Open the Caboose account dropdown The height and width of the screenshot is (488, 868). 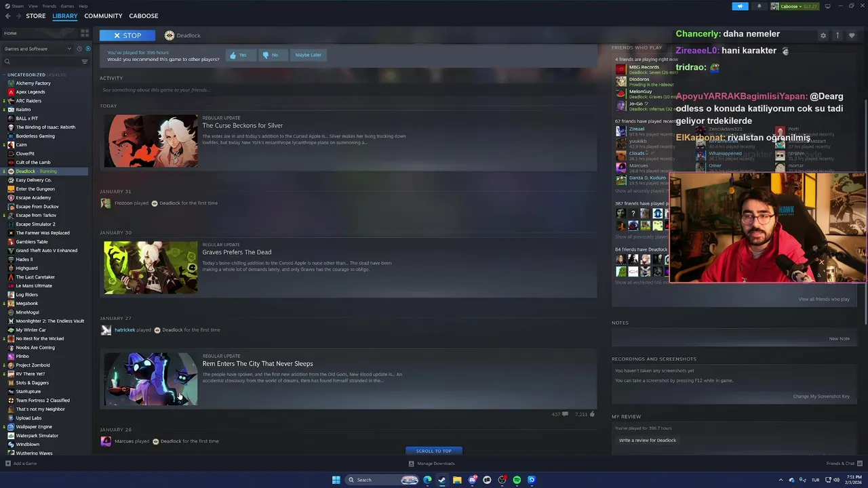793,6
